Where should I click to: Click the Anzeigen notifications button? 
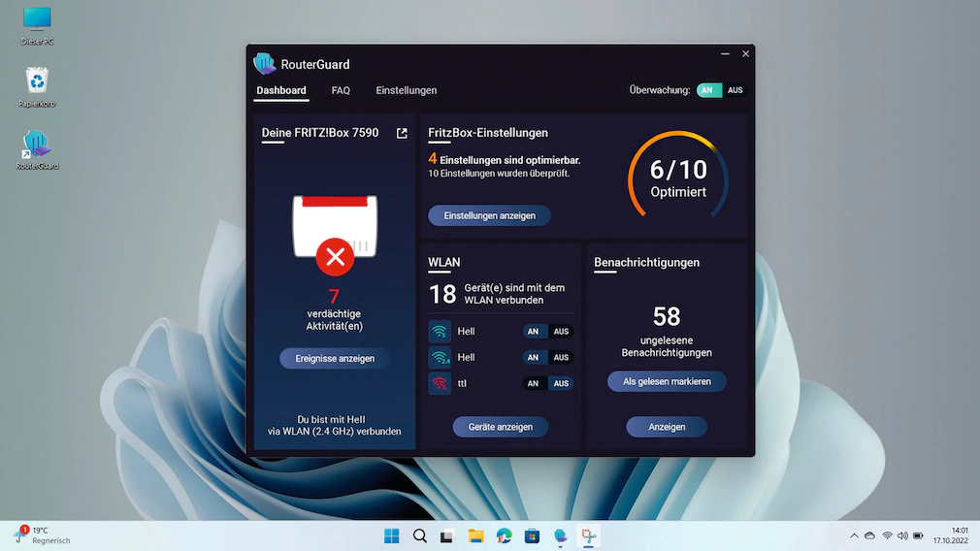(x=667, y=427)
